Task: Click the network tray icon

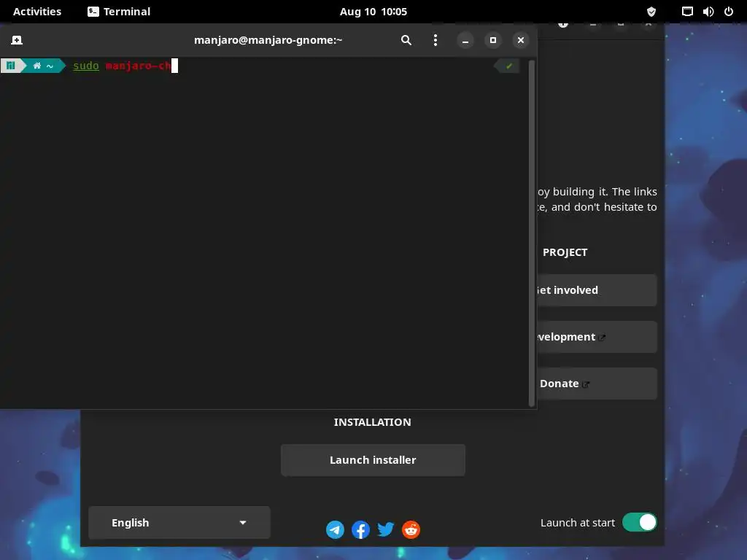Action: pyautogui.click(x=687, y=12)
